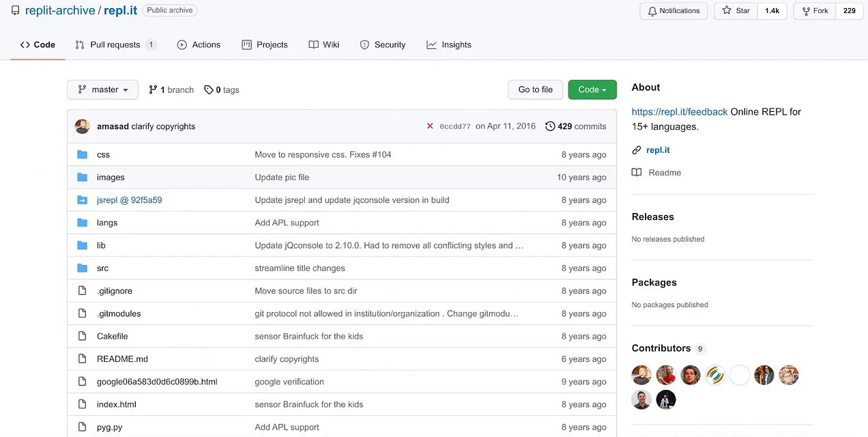Image resolution: width=868 pixels, height=437 pixels.
Task: Click the 'clarify copyrights' latest commit message
Action: [163, 126]
